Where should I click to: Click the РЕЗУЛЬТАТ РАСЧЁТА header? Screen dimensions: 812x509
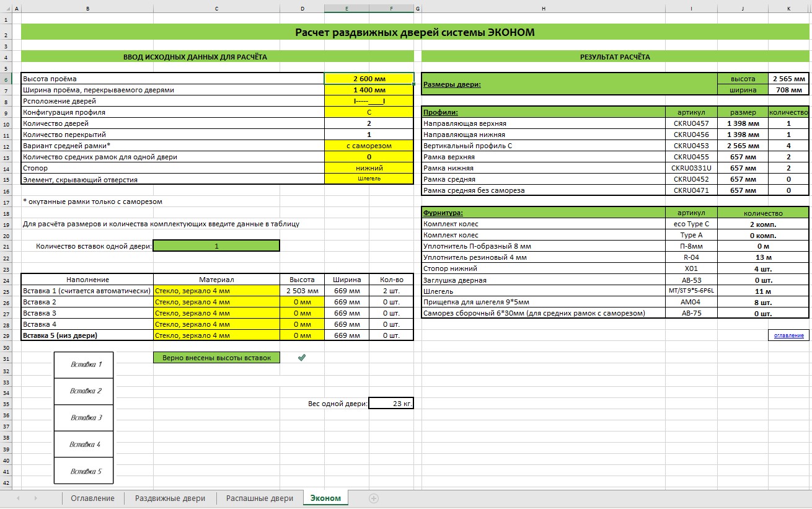pyautogui.click(x=615, y=56)
